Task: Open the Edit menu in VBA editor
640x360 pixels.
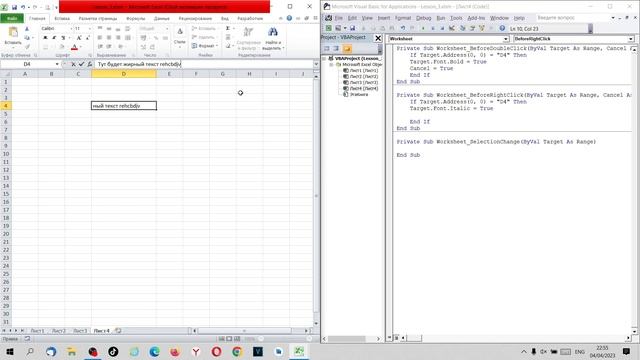Action: tap(352, 18)
